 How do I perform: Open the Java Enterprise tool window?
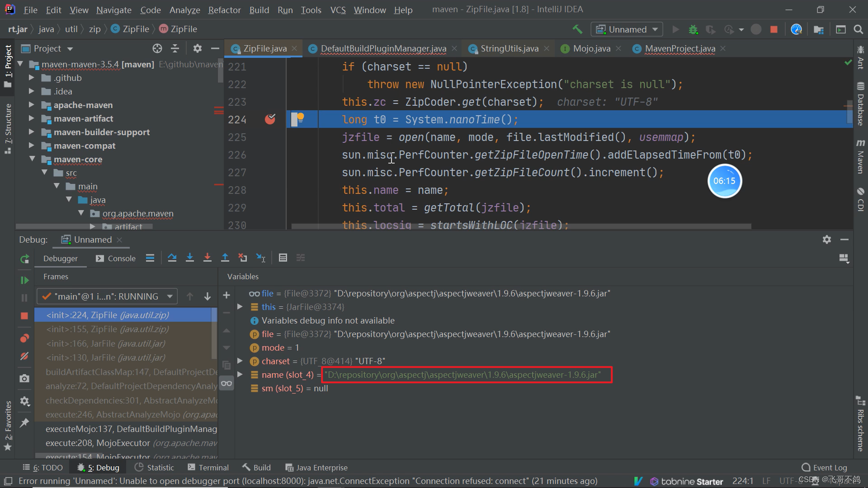316,468
